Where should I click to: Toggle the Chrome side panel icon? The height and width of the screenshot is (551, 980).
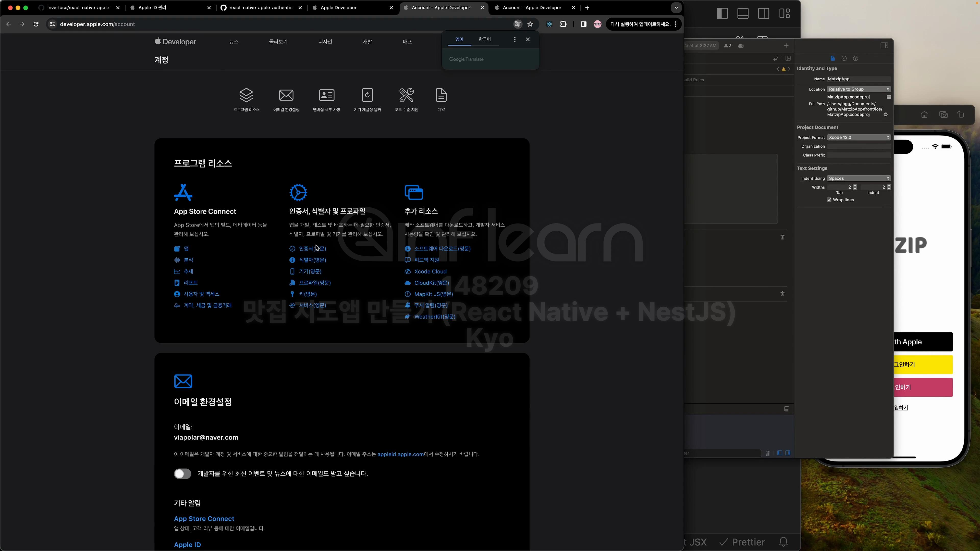point(584,24)
